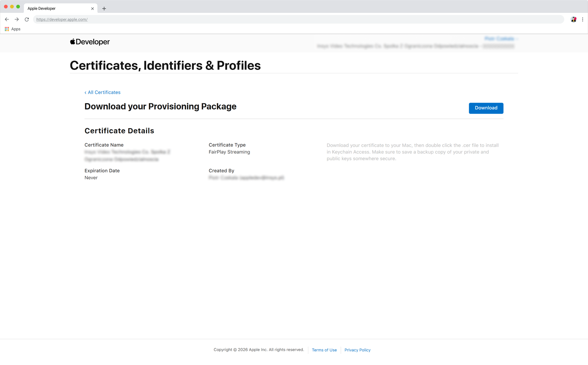Click the blue Download button
588x365 pixels.
486,108
